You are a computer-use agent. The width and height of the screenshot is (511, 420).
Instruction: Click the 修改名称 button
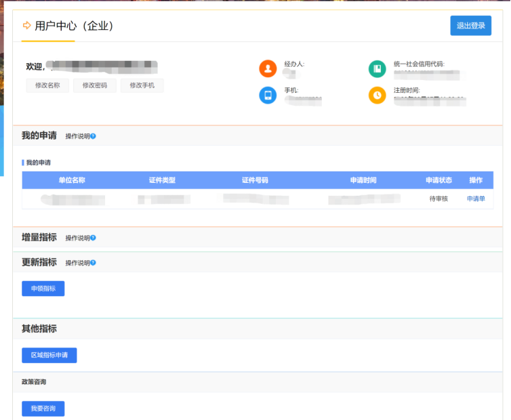pos(47,85)
